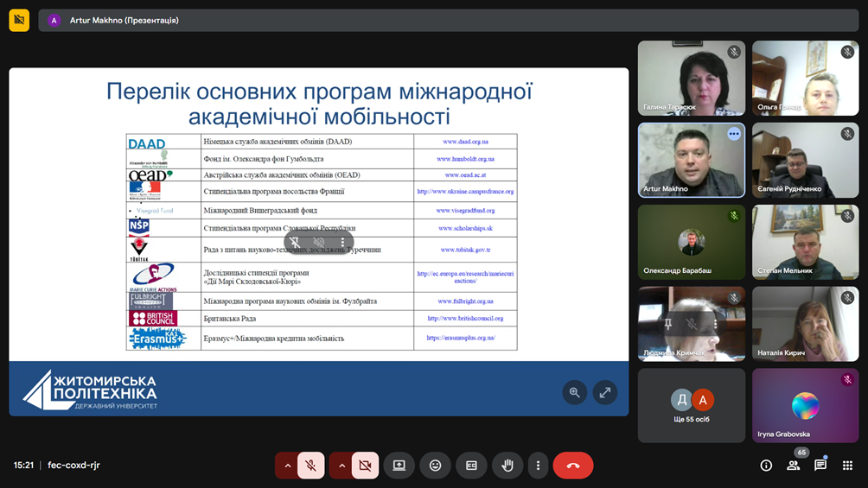Open the emoji reactions picker
This screenshot has width=868, height=488.
tap(436, 466)
